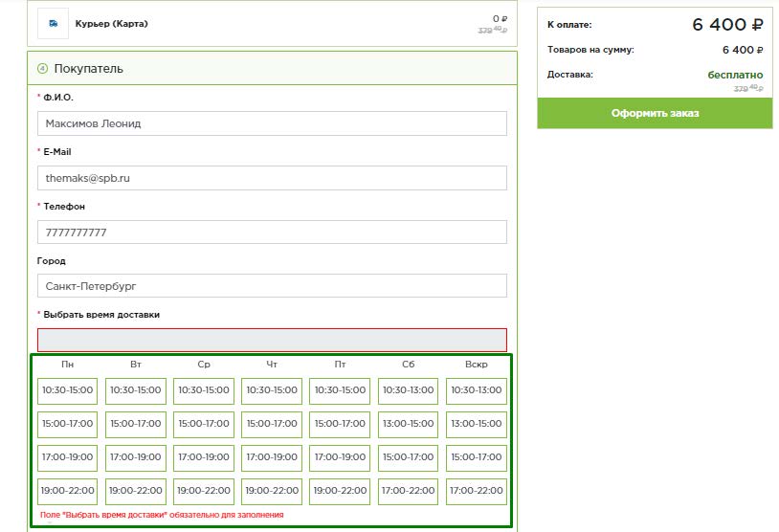Click the бесплатно delivery cost text

735,75
